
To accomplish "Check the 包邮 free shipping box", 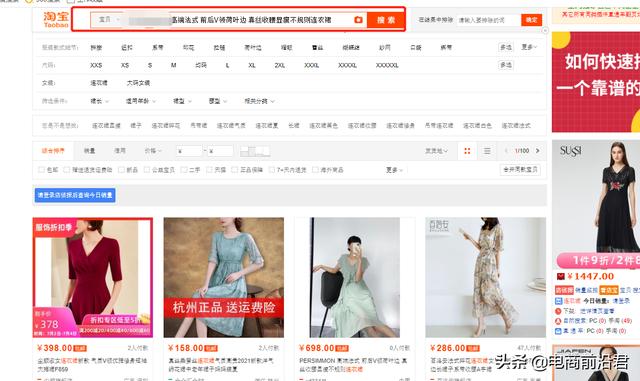I will (41, 170).
